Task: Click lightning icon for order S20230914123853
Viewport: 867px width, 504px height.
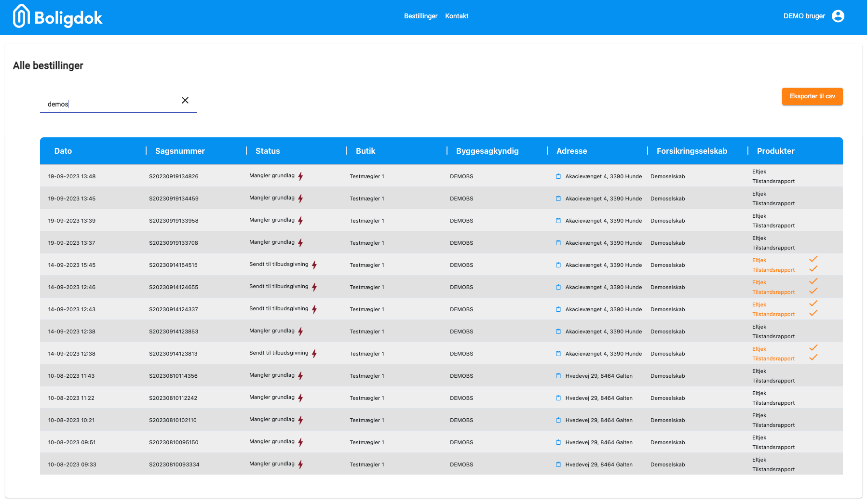Action: click(300, 332)
